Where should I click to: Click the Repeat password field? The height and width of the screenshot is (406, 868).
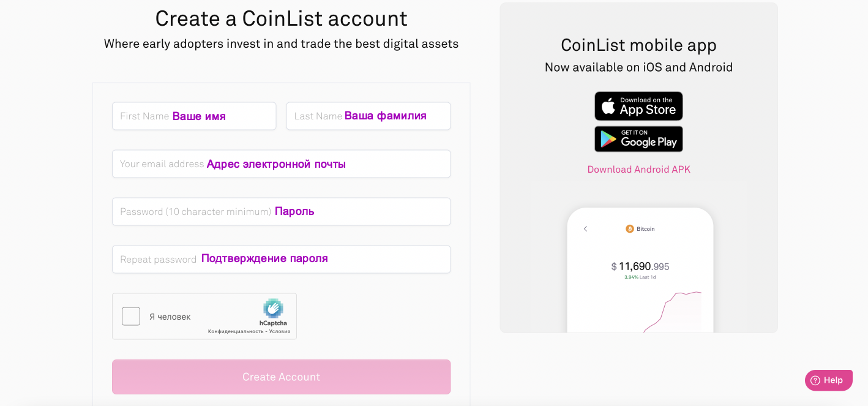[281, 259]
